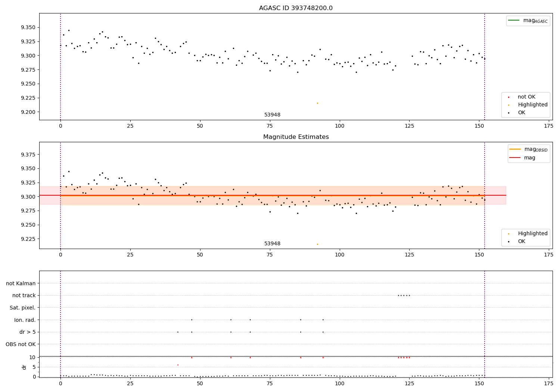Click the 10 tick on the dr axis
560x392 pixels.
32,357
